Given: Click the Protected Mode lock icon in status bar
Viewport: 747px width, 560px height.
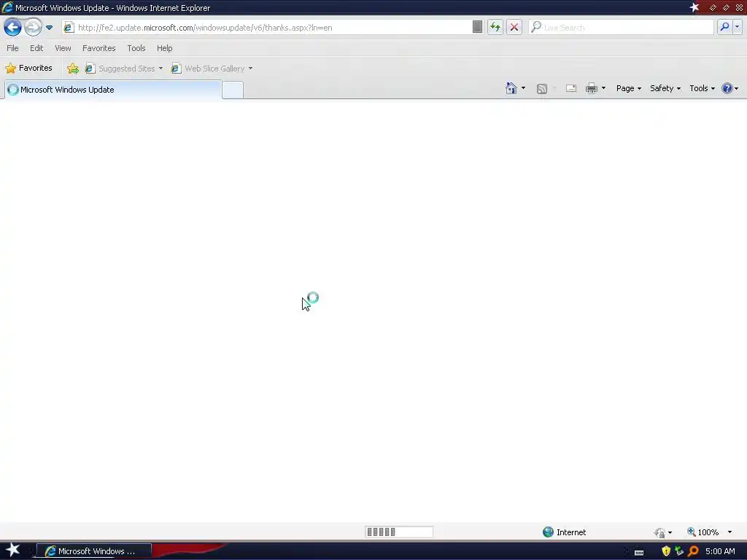Looking at the screenshot, I should pyautogui.click(x=659, y=532).
